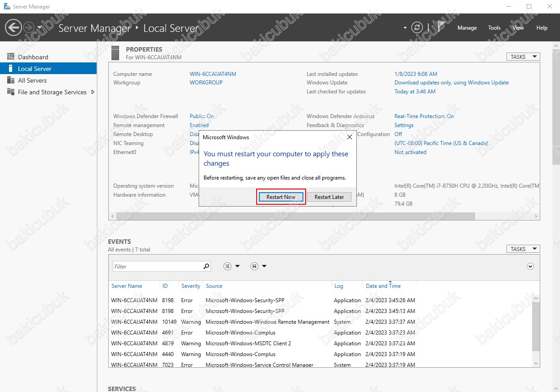Screen dimensions: 560x392
Task: Click the Properties horizontal scrollbar
Action: 295,216
